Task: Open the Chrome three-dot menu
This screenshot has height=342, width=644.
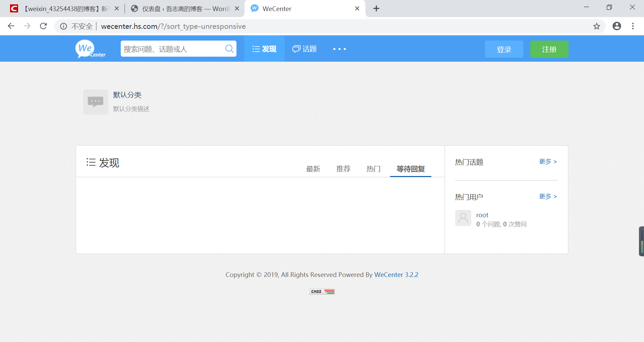Action: [x=633, y=26]
